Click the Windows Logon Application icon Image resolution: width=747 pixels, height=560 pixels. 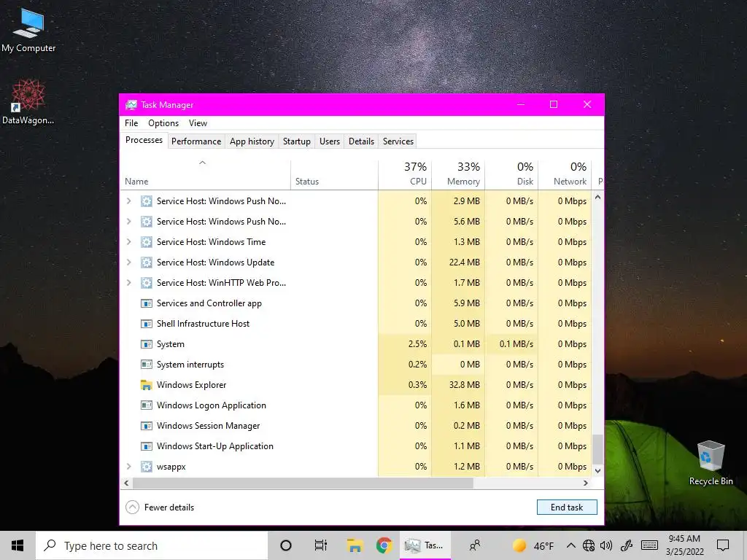click(146, 405)
